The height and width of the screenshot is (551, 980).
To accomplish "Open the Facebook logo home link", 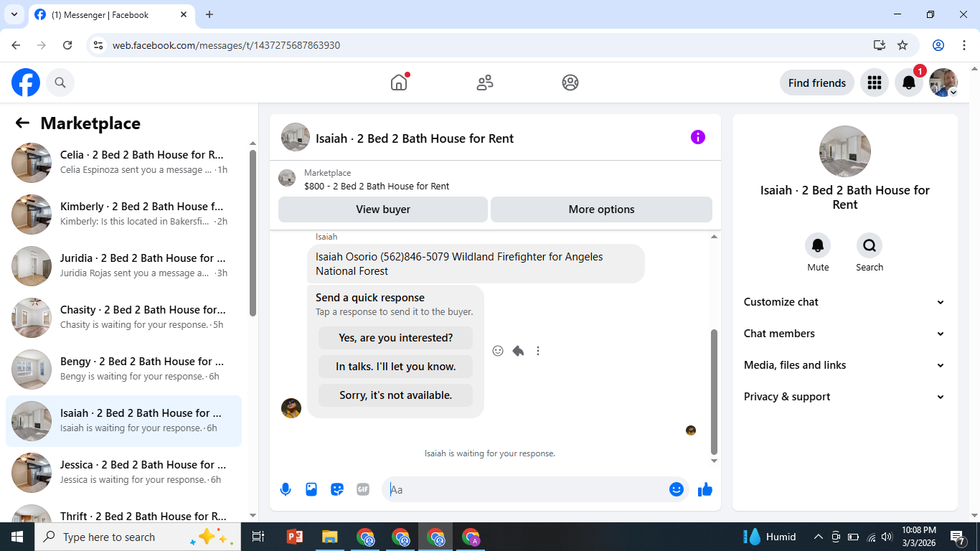I will tap(26, 83).
